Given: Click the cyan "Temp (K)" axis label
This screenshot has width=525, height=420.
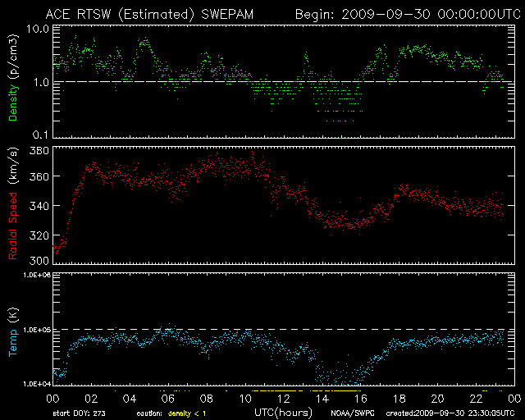Looking at the screenshot, I should click(x=13, y=332).
